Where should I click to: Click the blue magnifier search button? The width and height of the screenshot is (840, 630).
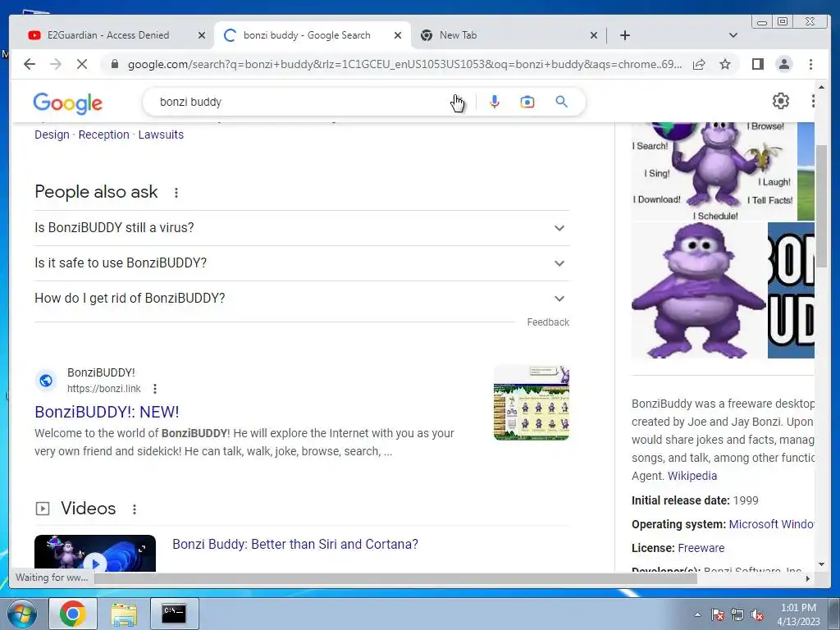coord(561,101)
